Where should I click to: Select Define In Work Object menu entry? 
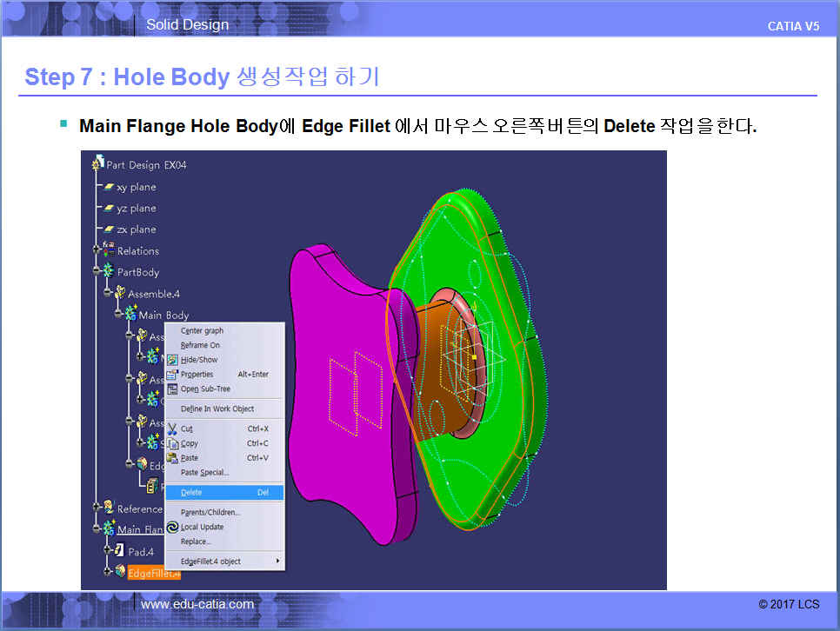click(217, 408)
